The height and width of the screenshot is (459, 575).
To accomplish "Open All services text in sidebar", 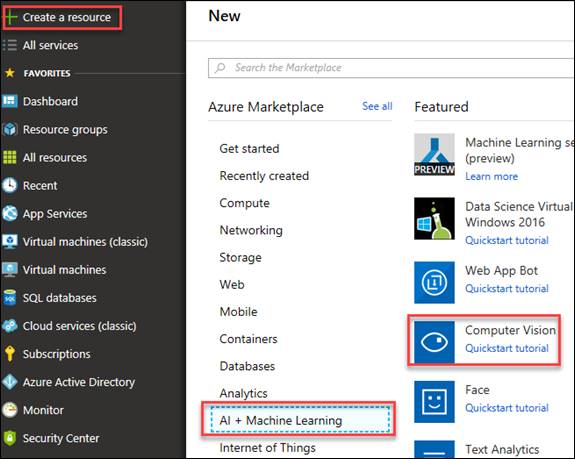I will tap(51, 45).
